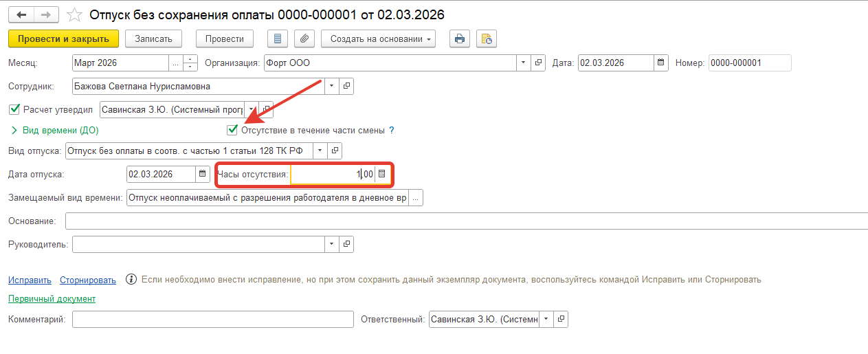
Task: Open the Ответственный dropdown list
Action: tap(546, 319)
